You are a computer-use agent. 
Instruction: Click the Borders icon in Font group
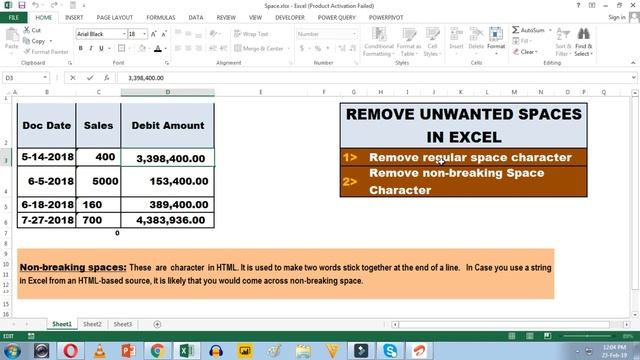click(x=121, y=48)
